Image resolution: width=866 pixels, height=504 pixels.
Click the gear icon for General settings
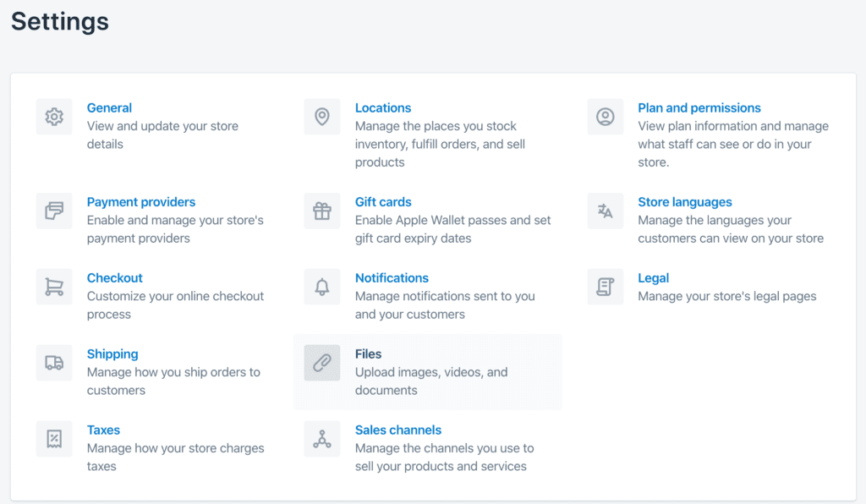54,118
